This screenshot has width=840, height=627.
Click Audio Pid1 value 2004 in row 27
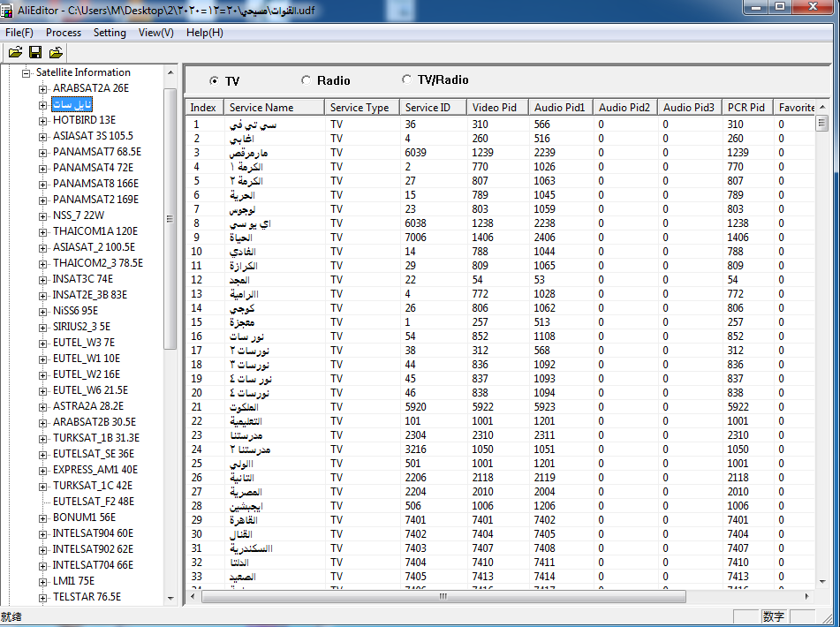coord(544,492)
